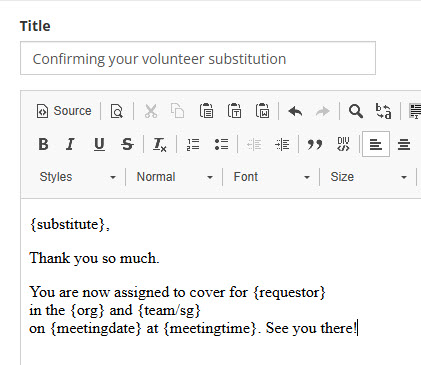The width and height of the screenshot is (421, 365).
Task: Open the Replace text tool
Action: 383,111
